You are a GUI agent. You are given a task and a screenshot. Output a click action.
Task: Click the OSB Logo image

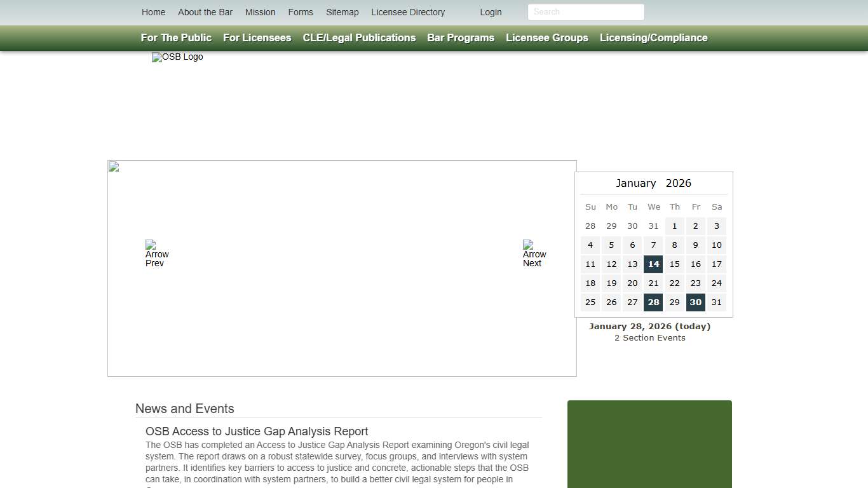[177, 57]
